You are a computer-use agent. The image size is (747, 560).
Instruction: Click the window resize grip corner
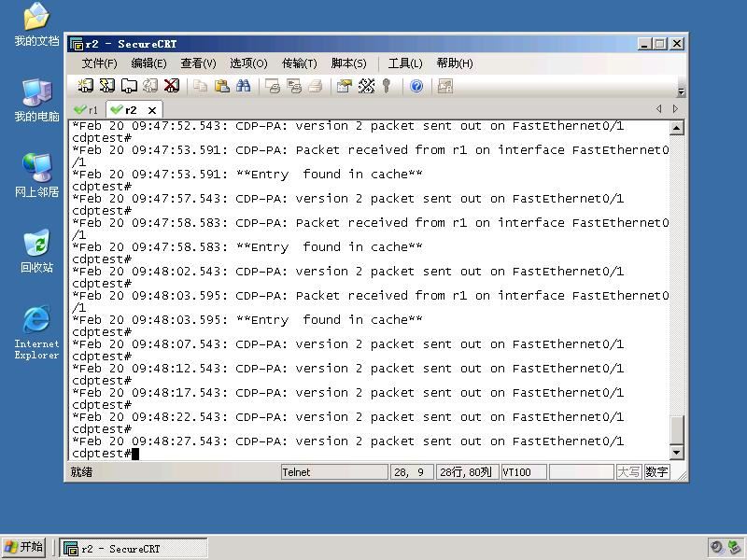[x=682, y=475]
